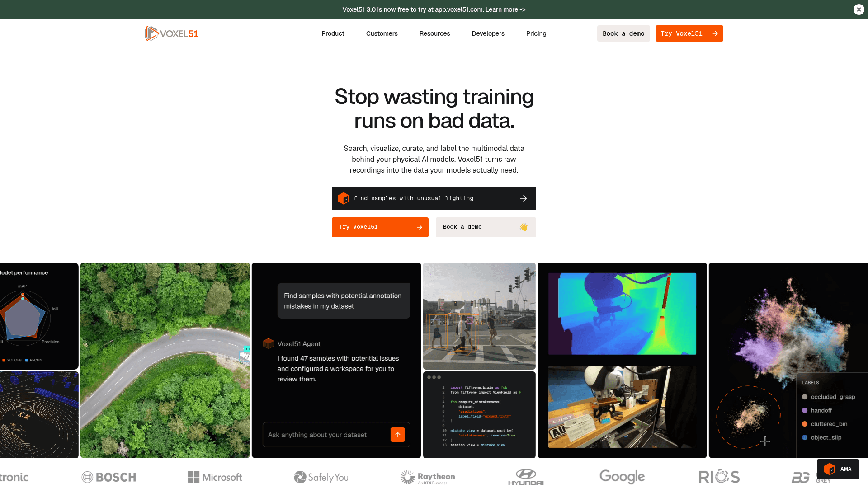Screen dimensions: 868x488
Task: Open the aerial forest road image
Action: coord(165,360)
